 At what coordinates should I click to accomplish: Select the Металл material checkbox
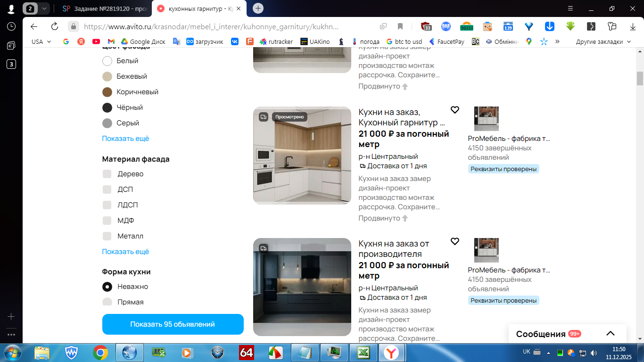(107, 236)
